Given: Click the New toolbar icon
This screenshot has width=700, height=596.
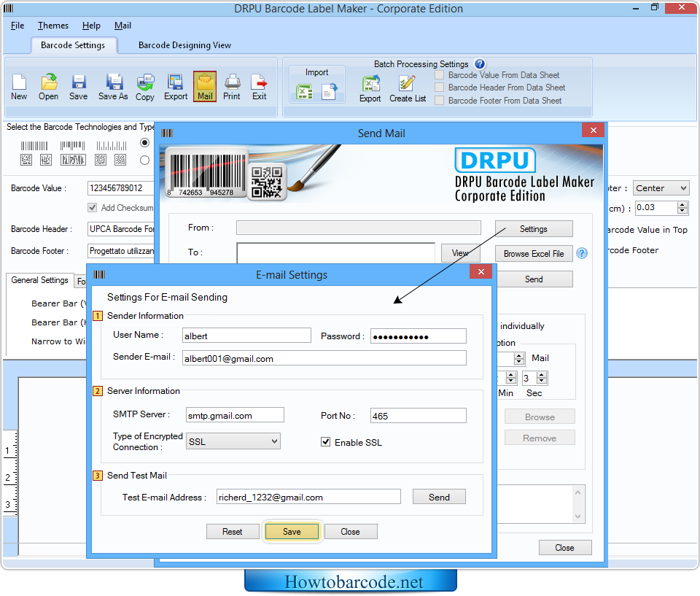Looking at the screenshot, I should tap(19, 87).
